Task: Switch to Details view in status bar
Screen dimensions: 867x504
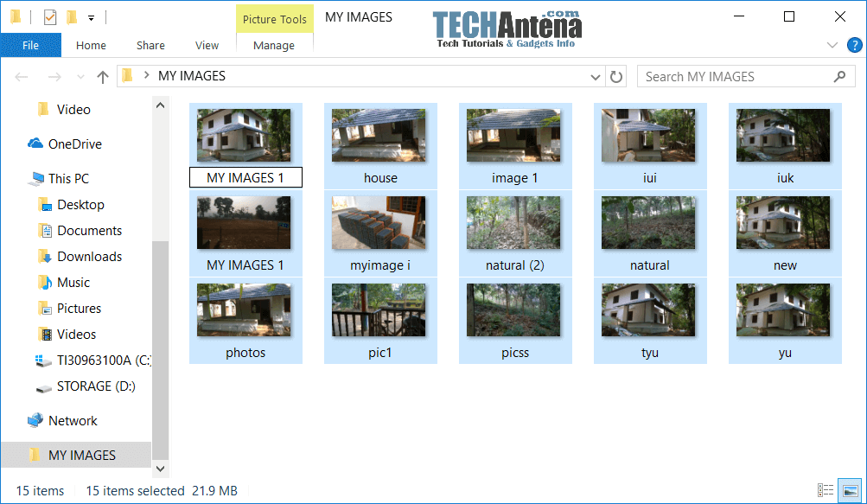Action: pos(826,490)
